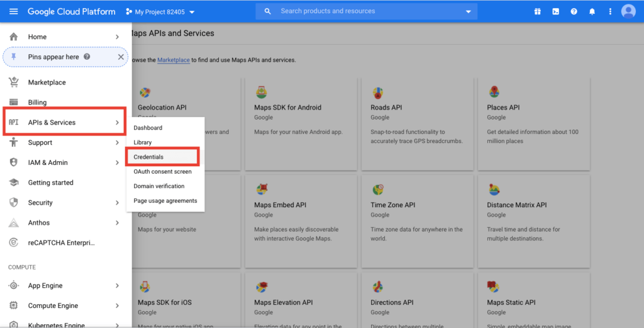This screenshot has height=328, width=644.
Task: Expand the Support submenu chevron
Action: click(x=117, y=143)
